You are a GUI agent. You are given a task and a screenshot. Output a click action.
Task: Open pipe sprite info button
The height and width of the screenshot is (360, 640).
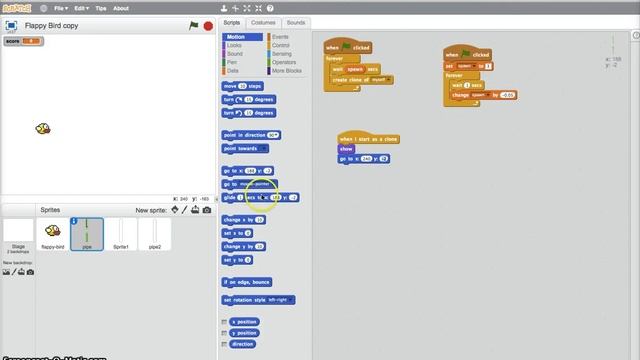coord(74,221)
